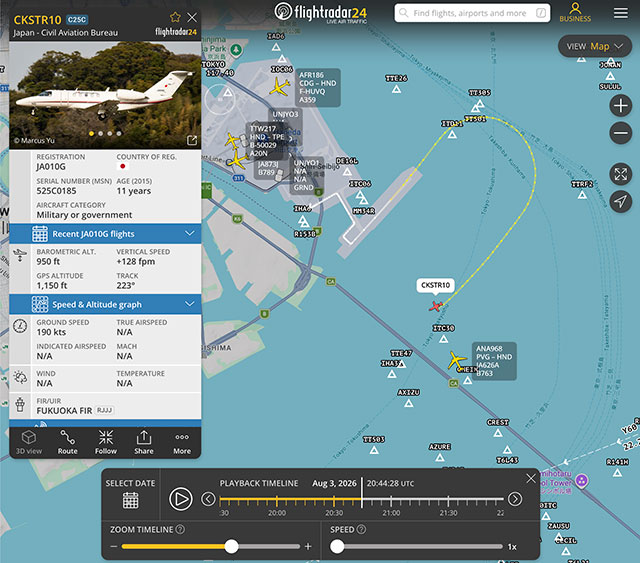Click the AFR186 CDG - HND flight label
This screenshot has width=640, height=563.
(317, 87)
